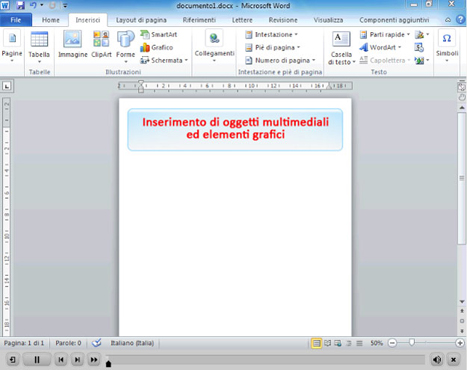Open the WordArt dropdown
467x370 pixels.
399,47
